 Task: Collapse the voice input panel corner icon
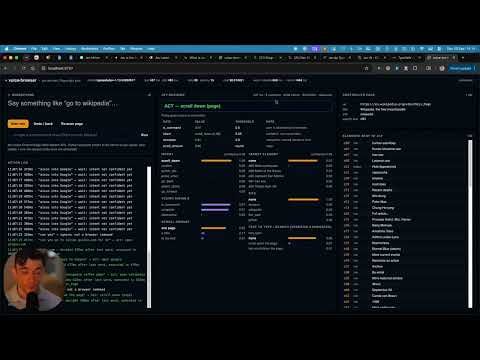pos(149,95)
